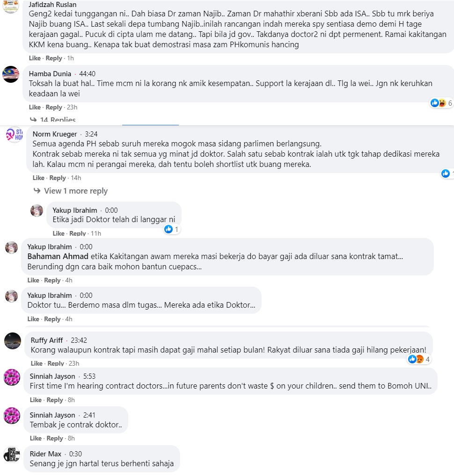Open Jafidzah Ruslan's profile picture
Screen dimensions: 454x476
click(x=10, y=5)
